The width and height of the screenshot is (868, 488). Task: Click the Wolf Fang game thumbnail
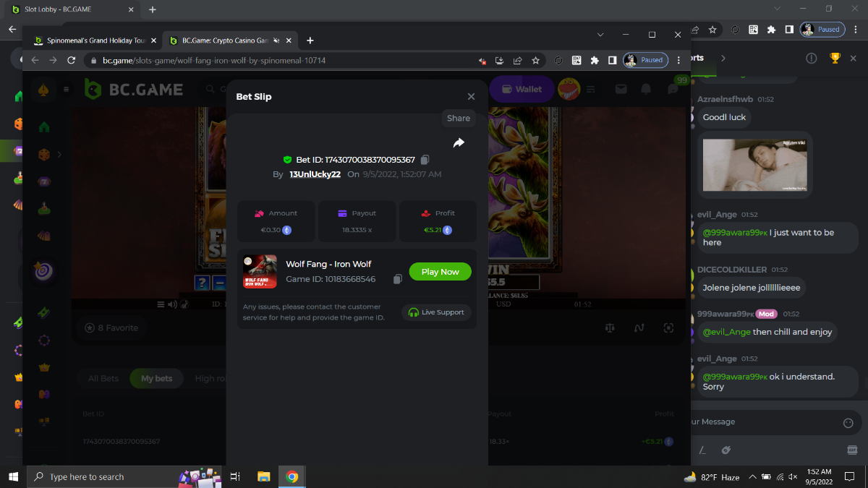(260, 272)
